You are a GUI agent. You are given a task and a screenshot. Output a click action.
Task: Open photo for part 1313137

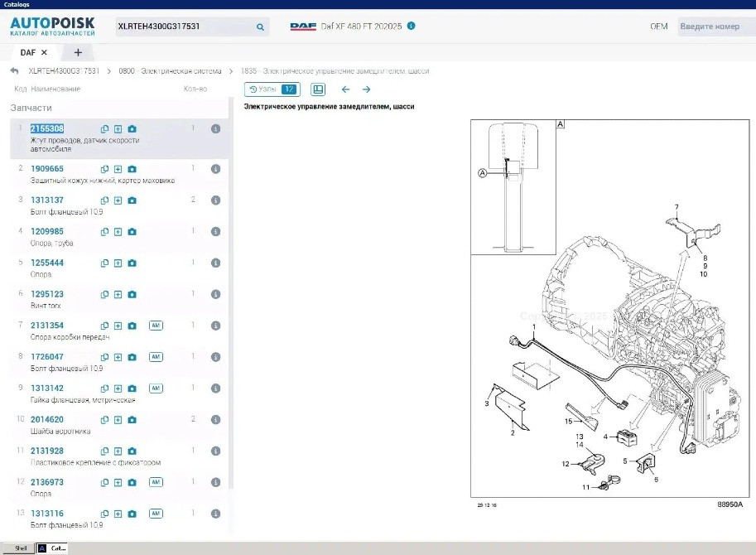(132, 200)
